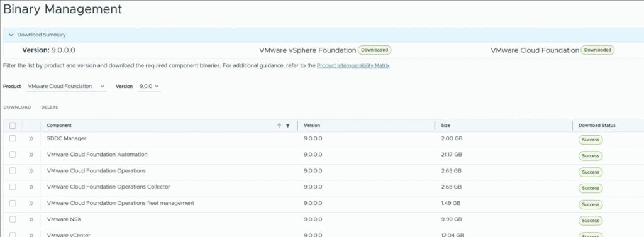Click the VMware Cloud Foundation Automation name

point(97,155)
